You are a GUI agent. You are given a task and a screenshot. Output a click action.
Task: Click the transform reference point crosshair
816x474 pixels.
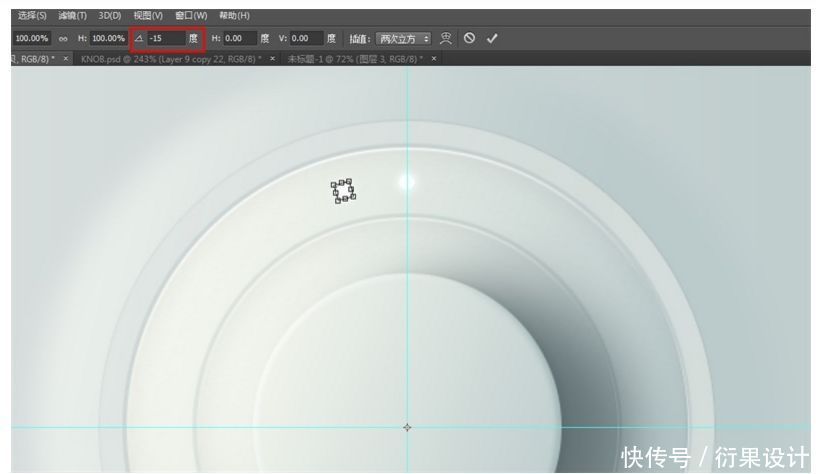(x=407, y=428)
